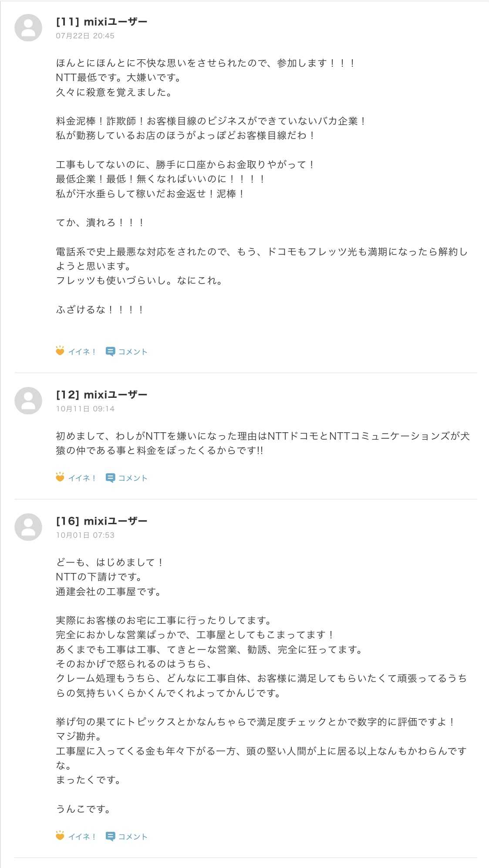
Task: Open the [12] mixiユーザー profile name
Action: [x=101, y=394]
